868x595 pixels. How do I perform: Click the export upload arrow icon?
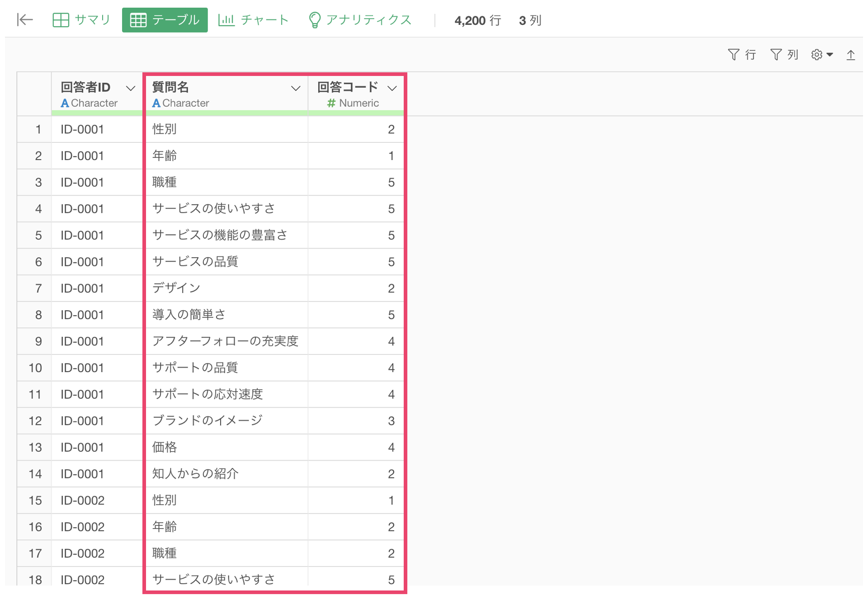point(850,55)
